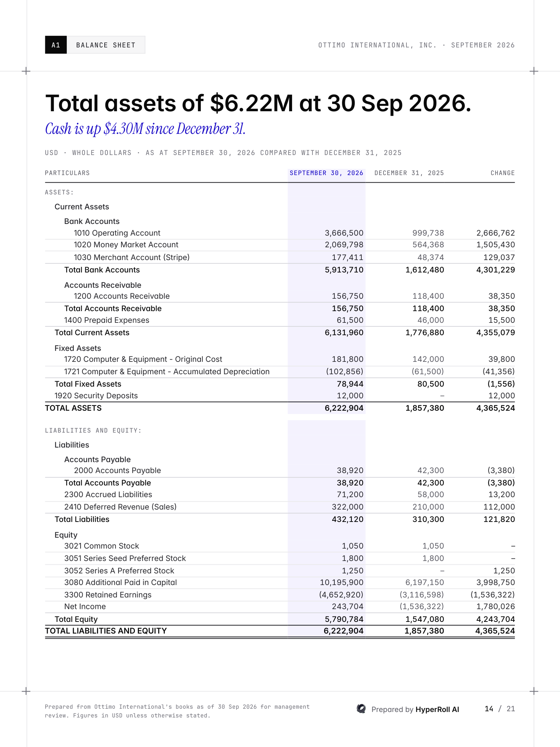The width and height of the screenshot is (560, 747).
Task: Click the 3052 Series A Preferred Stock label
Action: click(x=119, y=570)
